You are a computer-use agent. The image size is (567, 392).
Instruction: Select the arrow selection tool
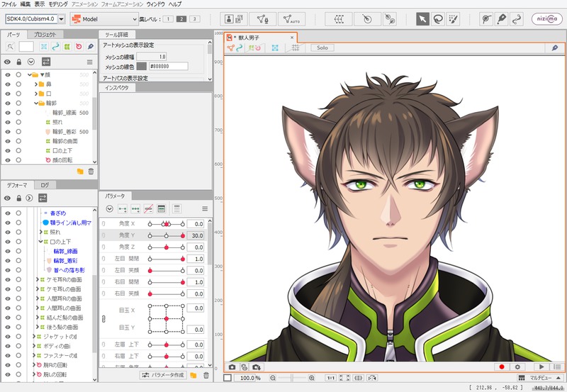coord(422,19)
